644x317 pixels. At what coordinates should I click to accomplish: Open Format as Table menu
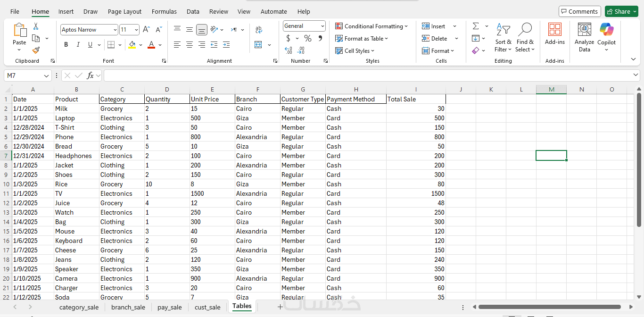pyautogui.click(x=362, y=39)
